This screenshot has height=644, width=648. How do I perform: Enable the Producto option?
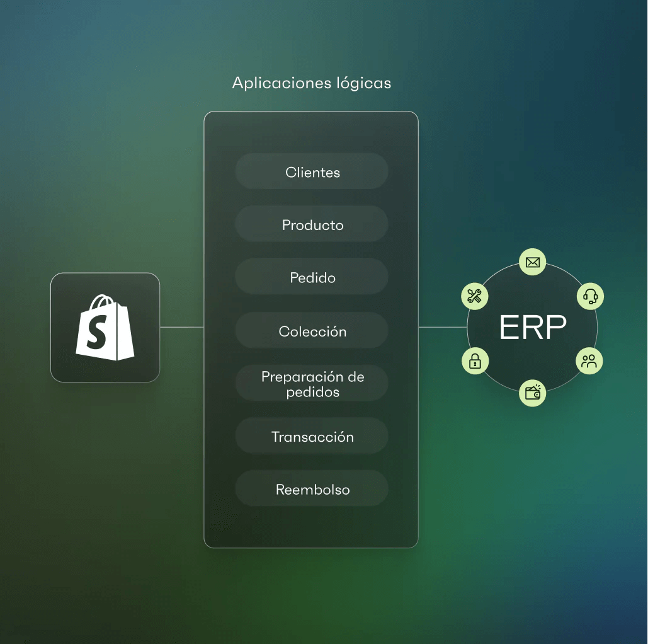pos(312,224)
